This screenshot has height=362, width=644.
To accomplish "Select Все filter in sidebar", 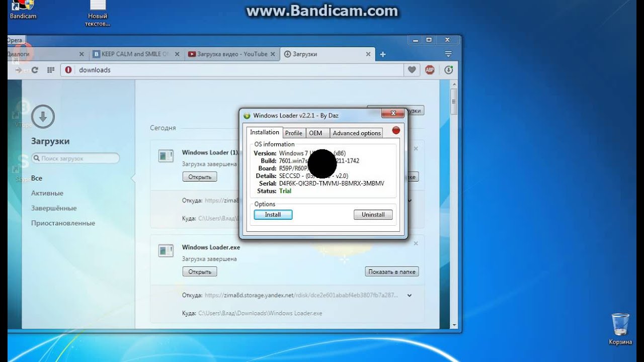I will tap(37, 178).
